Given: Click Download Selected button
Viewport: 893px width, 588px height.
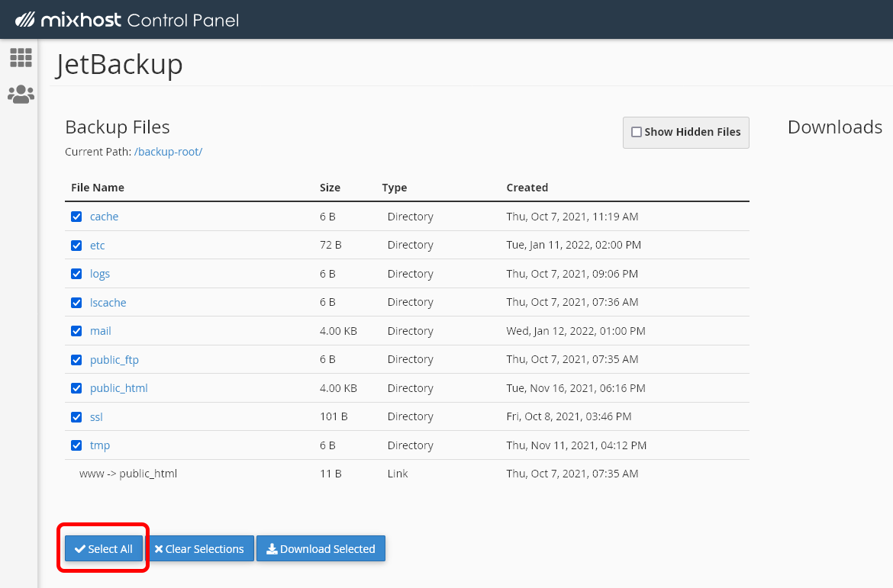Looking at the screenshot, I should tap(321, 549).
